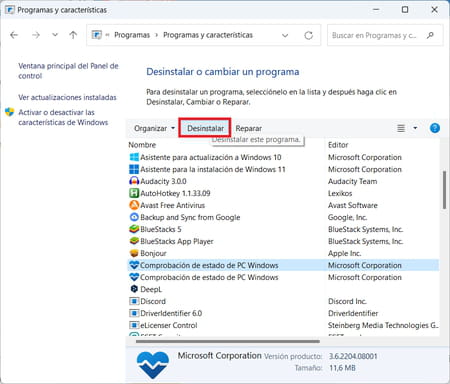Select eLicenser Control entry name
This screenshot has height=384, width=450.
(x=169, y=325)
